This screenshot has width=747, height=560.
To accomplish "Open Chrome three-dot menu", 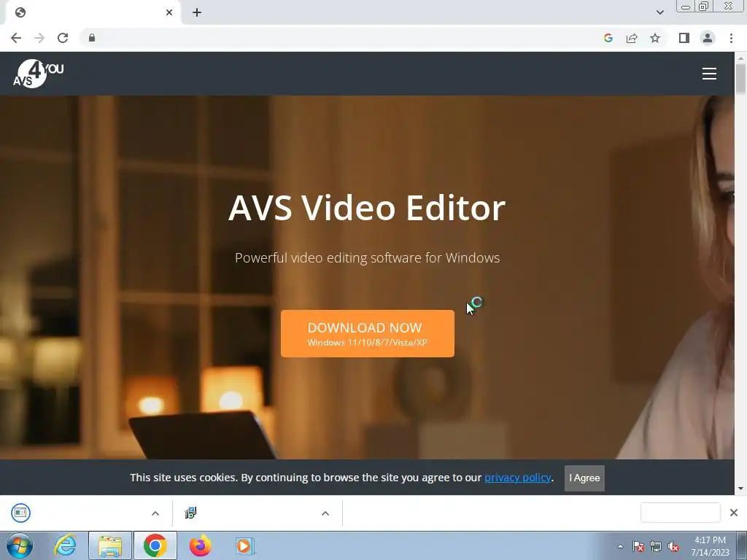I will (731, 38).
